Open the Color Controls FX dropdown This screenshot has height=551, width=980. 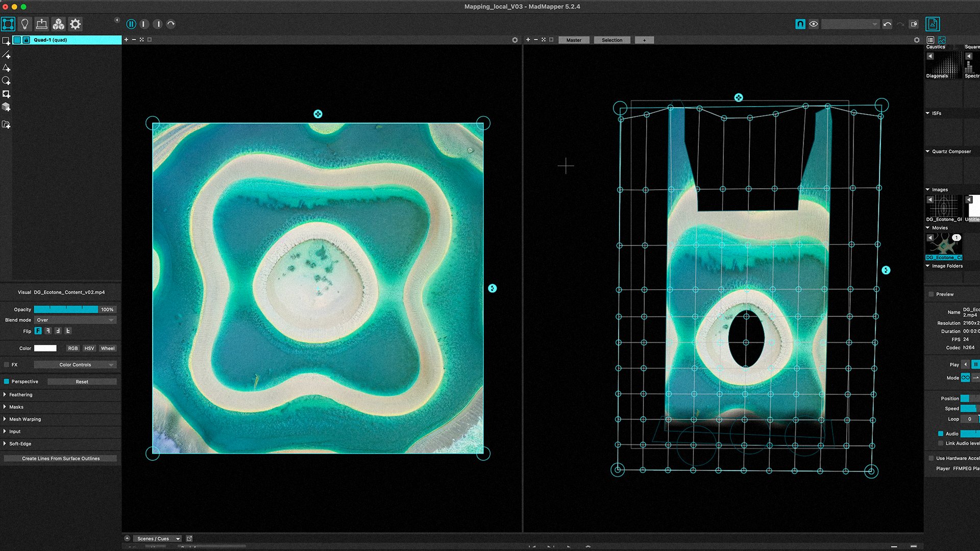point(75,365)
